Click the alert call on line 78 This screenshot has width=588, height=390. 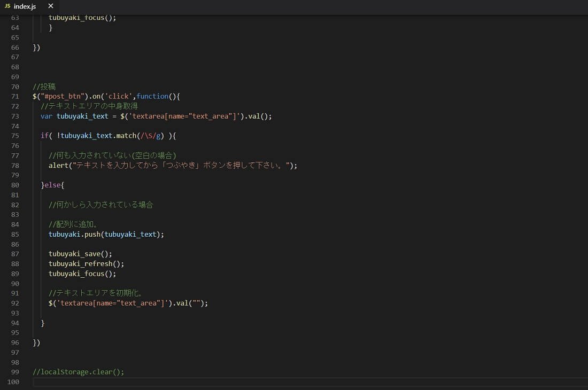click(58, 165)
